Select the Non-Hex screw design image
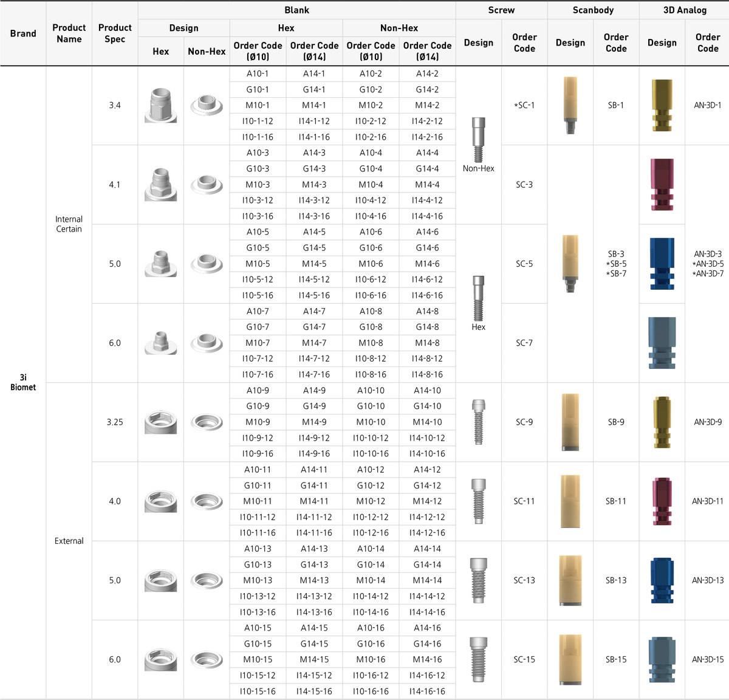The image size is (729, 700). [x=478, y=139]
